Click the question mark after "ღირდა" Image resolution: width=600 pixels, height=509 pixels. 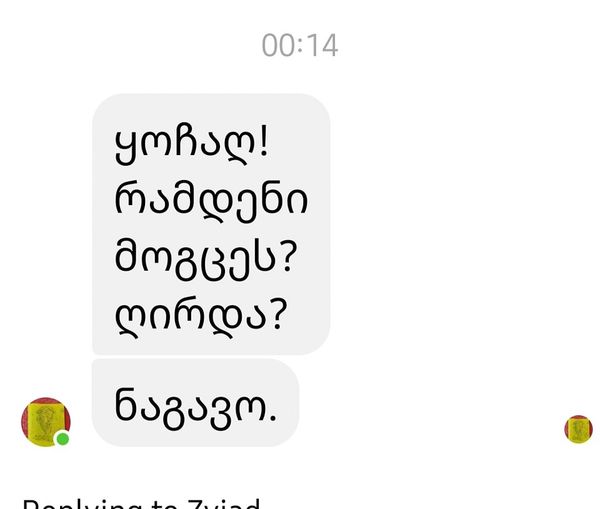tap(279, 315)
